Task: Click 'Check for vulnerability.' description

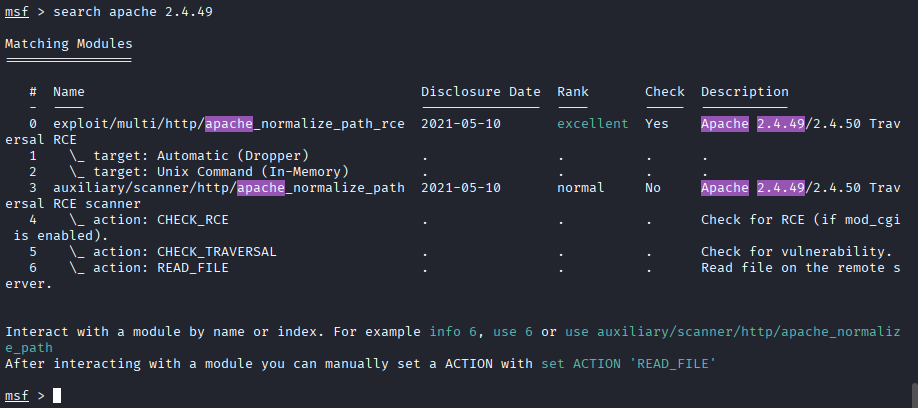Action: [796, 252]
